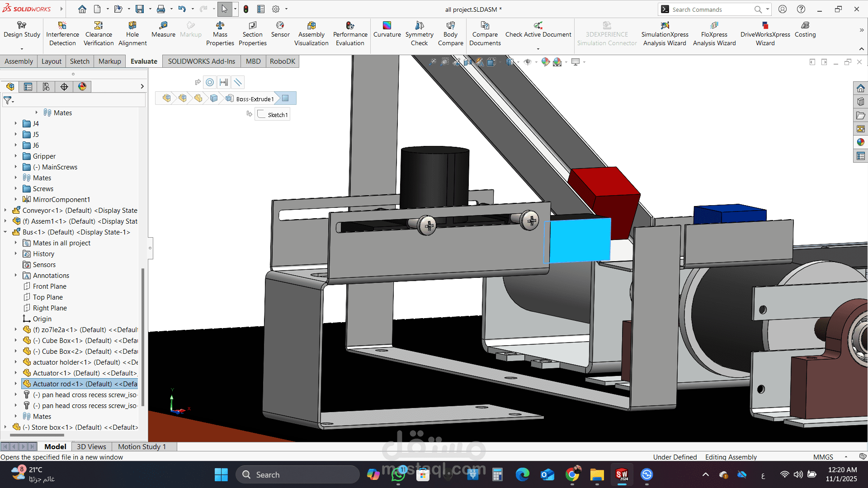Open the DimXpertManager crosshair tab
This screenshot has height=488, width=868.
coord(64,87)
